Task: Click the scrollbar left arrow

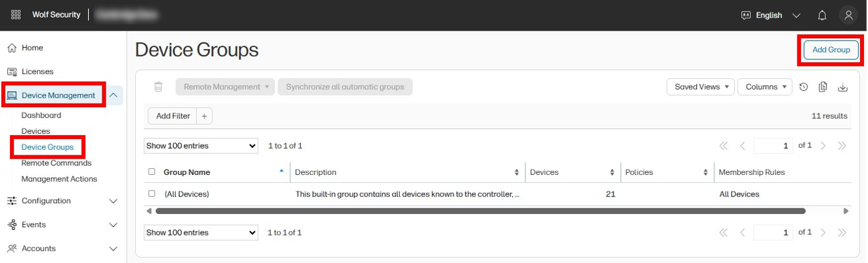Action: (149, 211)
